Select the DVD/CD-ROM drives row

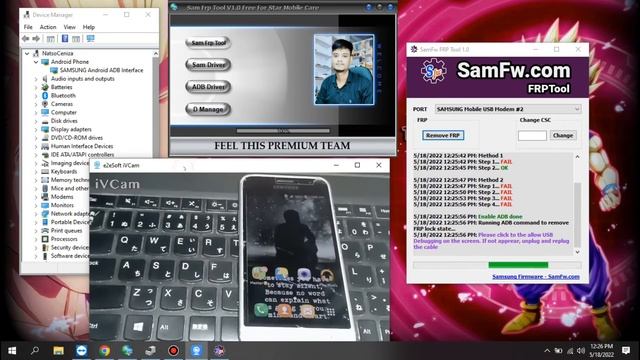tap(77, 138)
